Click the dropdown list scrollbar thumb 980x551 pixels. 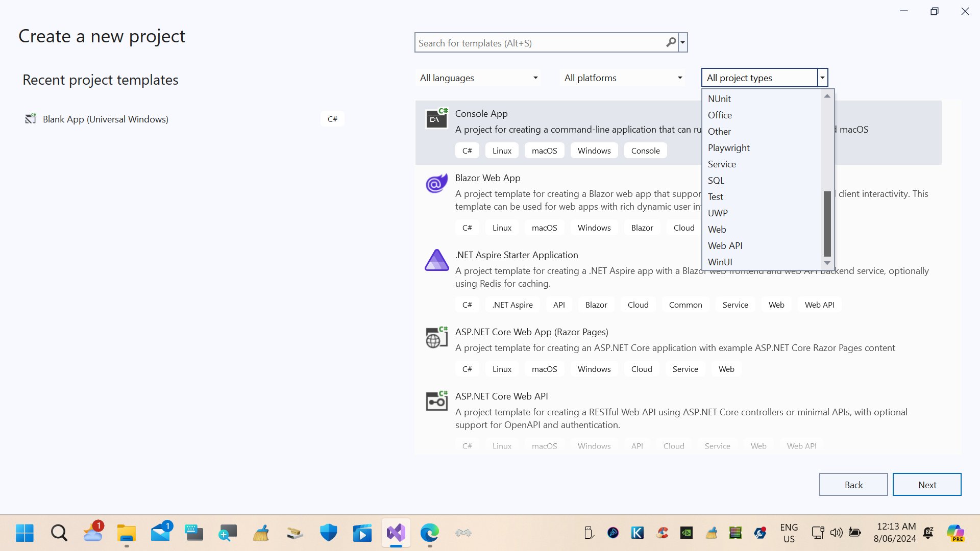click(827, 223)
